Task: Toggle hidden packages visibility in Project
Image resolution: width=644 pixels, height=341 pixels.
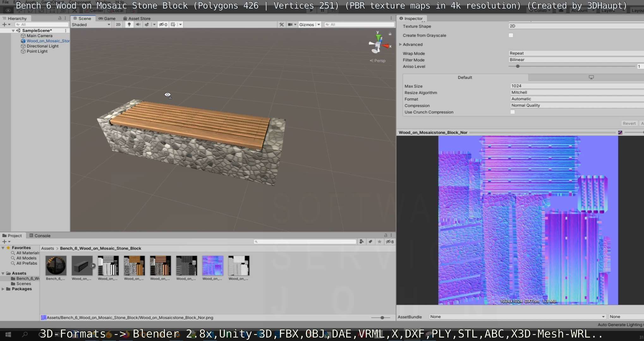Action: tap(390, 242)
